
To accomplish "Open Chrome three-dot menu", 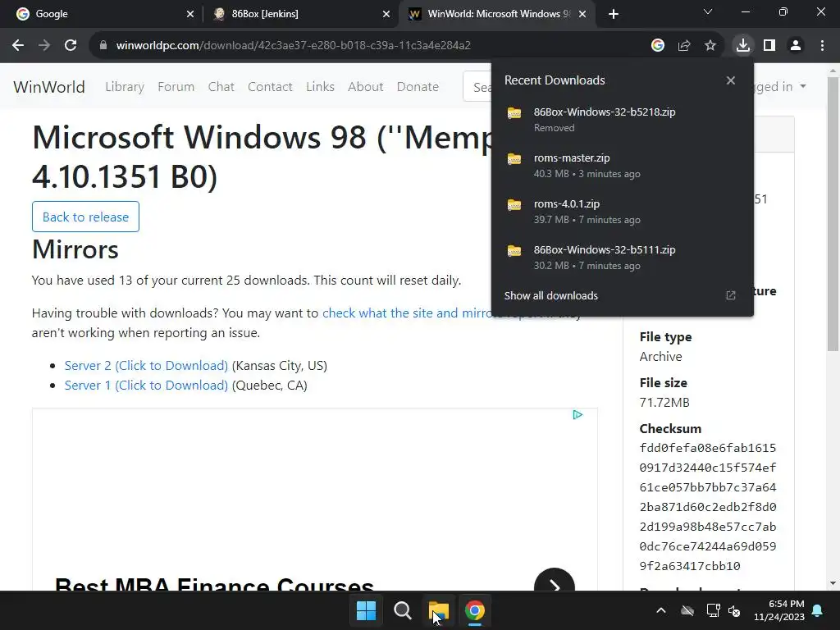I will click(x=822, y=46).
